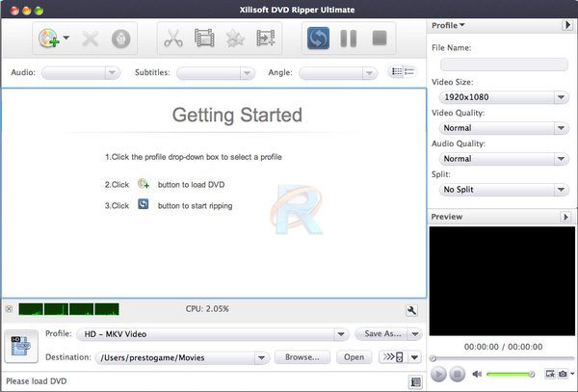
Task: Expand the Split dropdown showing No Split
Action: [x=499, y=190]
